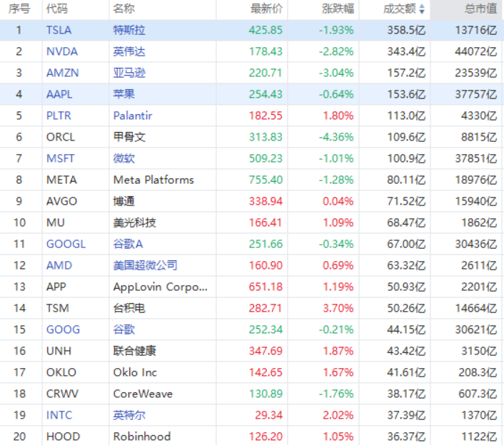Click the 名称 column header

pos(124,9)
